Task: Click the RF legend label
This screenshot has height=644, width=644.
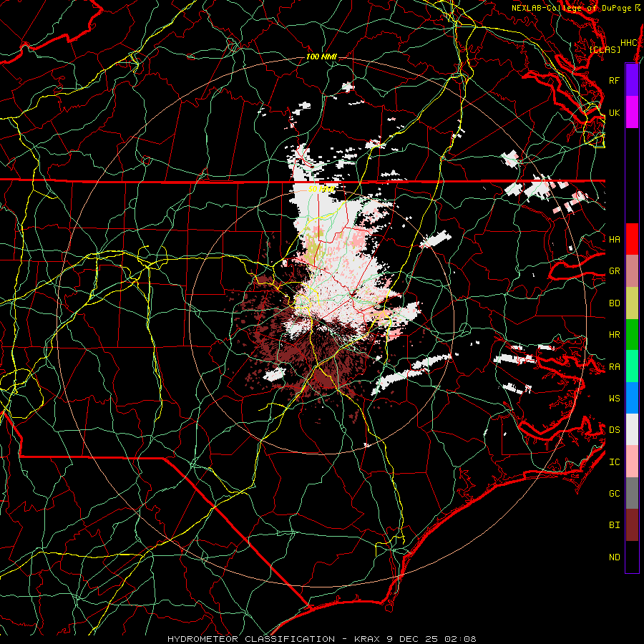Action: point(615,80)
